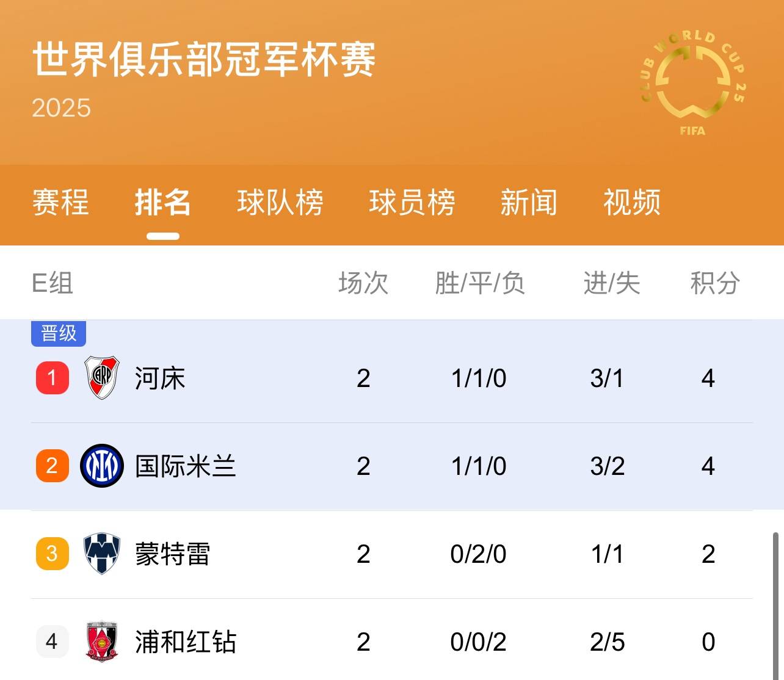Viewport: 784px width, 680px height.
Task: Select the E组 group label
Action: 52,283
